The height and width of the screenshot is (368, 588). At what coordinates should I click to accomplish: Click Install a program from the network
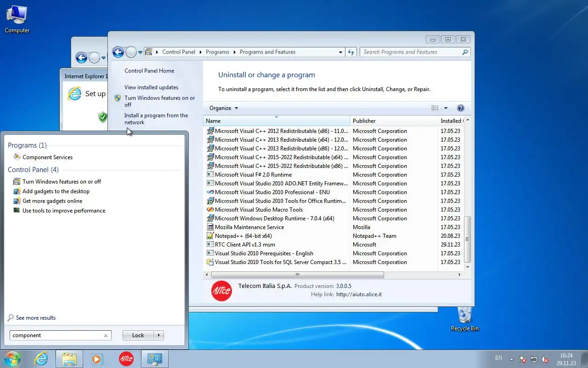156,119
